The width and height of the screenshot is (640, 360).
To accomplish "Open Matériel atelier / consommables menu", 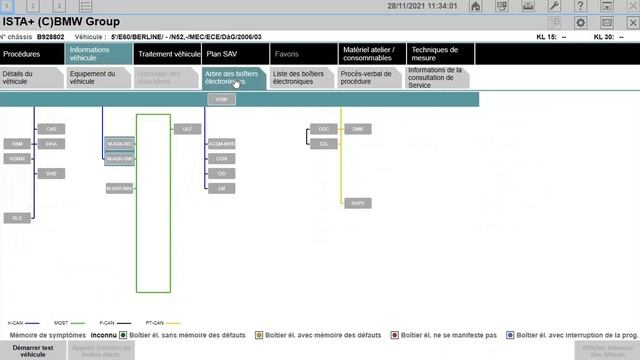I will 372,54.
